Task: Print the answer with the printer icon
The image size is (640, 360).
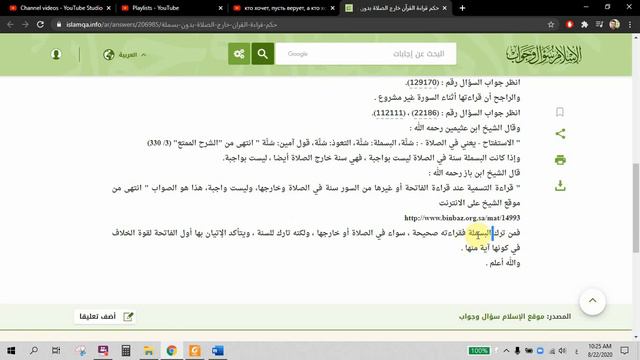Action: pyautogui.click(x=560, y=160)
